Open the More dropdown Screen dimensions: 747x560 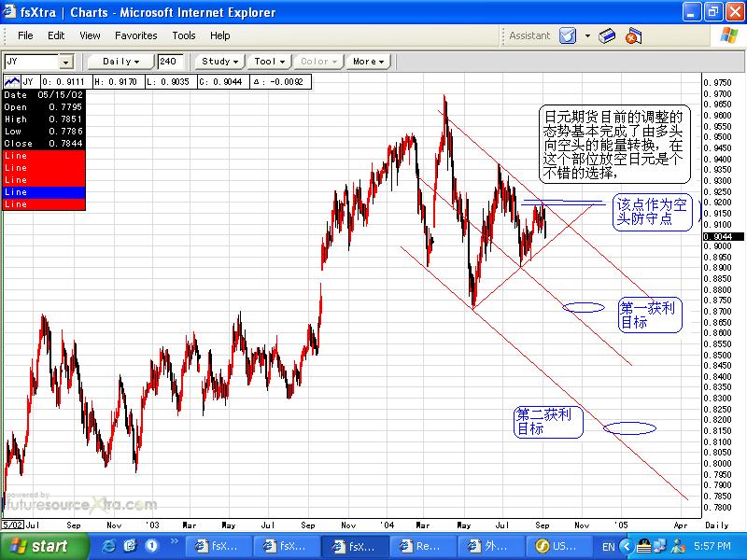pyautogui.click(x=368, y=62)
